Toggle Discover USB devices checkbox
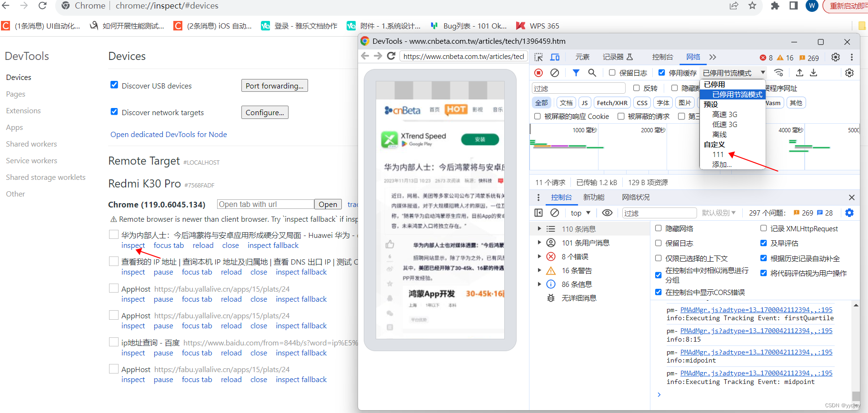868x413 pixels. [x=114, y=85]
